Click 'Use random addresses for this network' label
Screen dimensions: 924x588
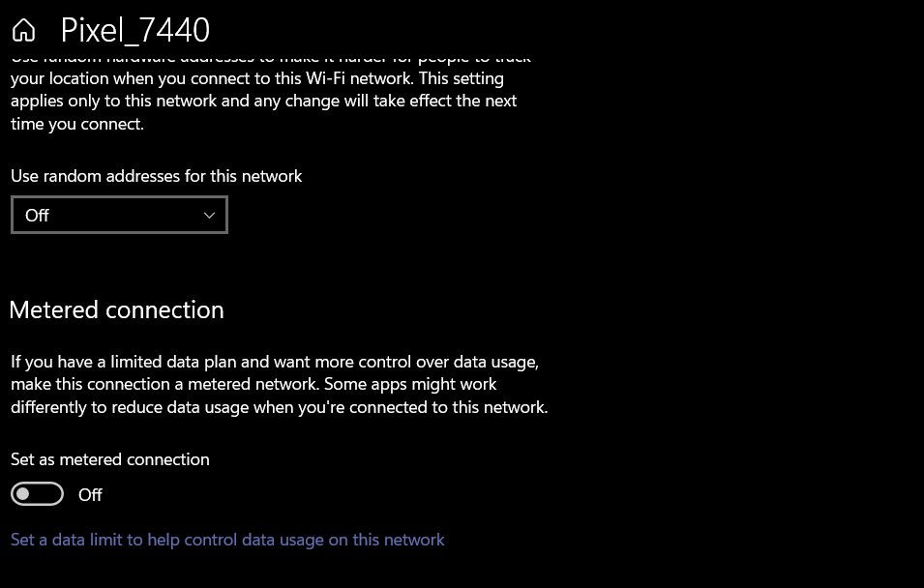157,176
